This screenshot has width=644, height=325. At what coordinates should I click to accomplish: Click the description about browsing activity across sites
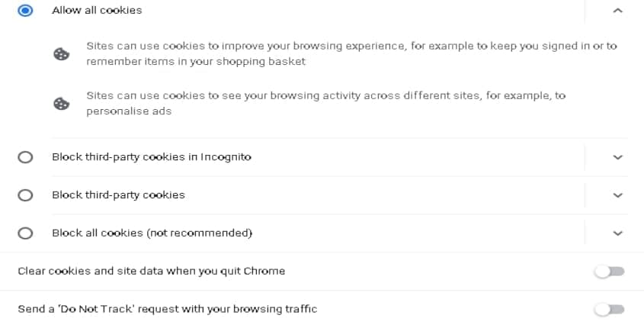click(326, 103)
